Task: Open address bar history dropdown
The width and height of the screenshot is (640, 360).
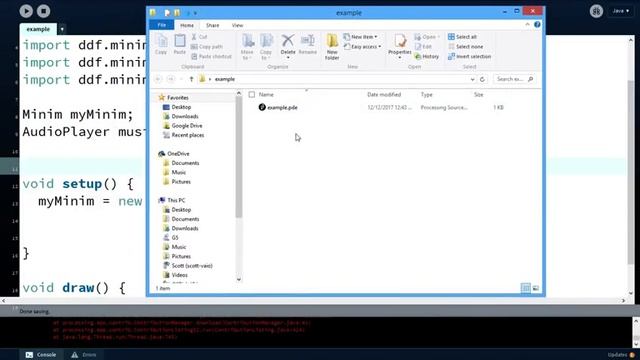Action: pyautogui.click(x=472, y=79)
